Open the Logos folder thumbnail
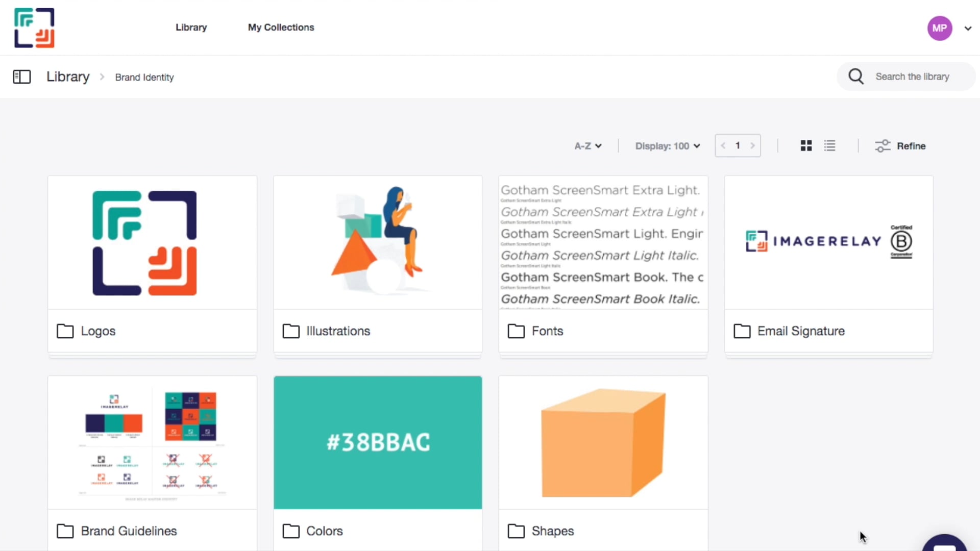980x551 pixels. coord(152,243)
